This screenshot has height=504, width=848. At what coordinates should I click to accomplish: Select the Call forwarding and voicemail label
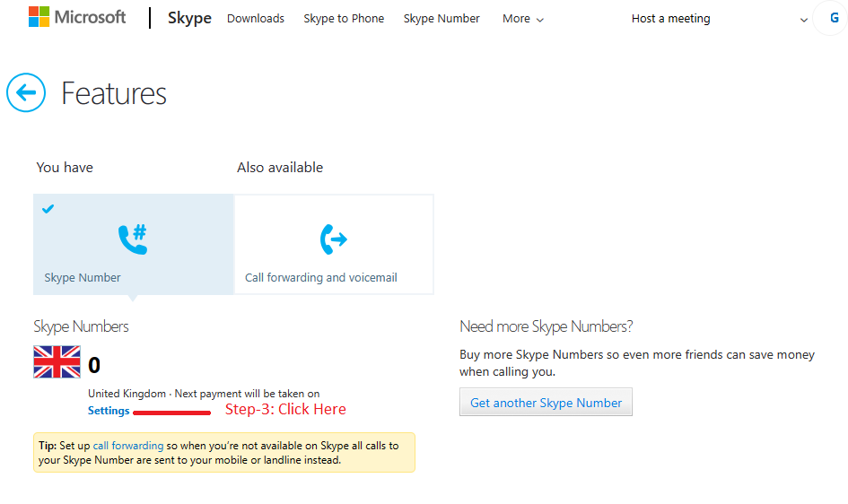pos(321,278)
